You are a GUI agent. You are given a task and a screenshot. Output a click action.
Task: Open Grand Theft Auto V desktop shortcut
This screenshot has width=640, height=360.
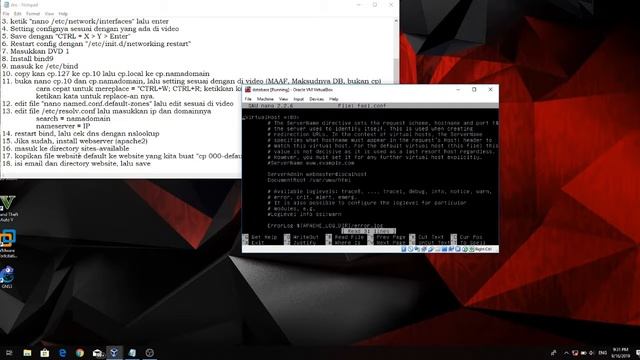8,209
